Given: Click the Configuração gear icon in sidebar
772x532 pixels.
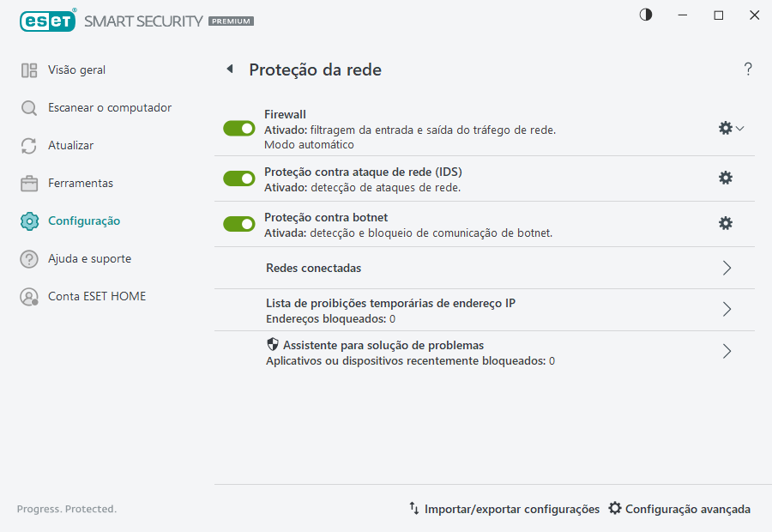Looking at the screenshot, I should coord(27,221).
